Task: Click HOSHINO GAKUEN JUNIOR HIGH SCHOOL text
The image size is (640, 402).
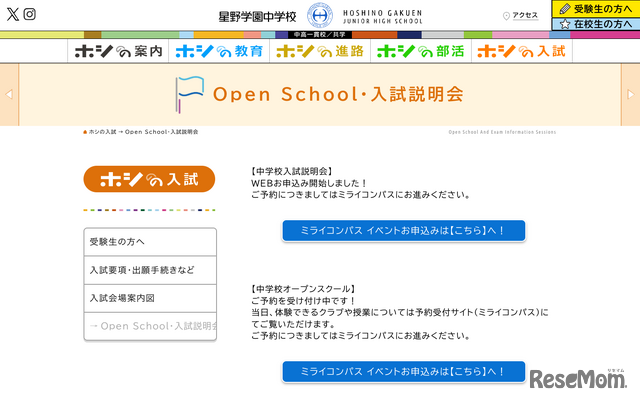Action: (x=382, y=17)
